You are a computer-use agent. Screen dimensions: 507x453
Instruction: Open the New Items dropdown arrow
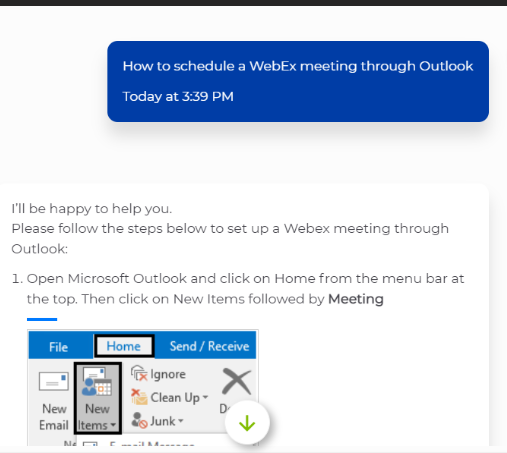point(113,425)
